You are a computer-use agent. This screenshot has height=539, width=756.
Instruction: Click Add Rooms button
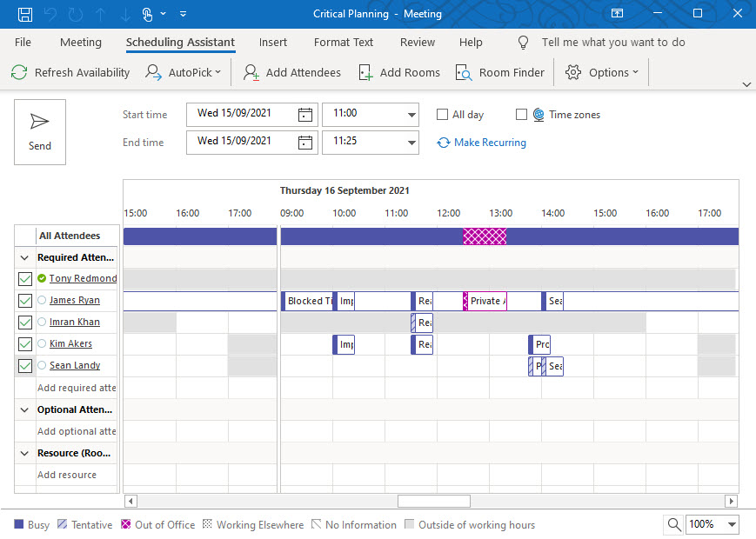click(399, 72)
